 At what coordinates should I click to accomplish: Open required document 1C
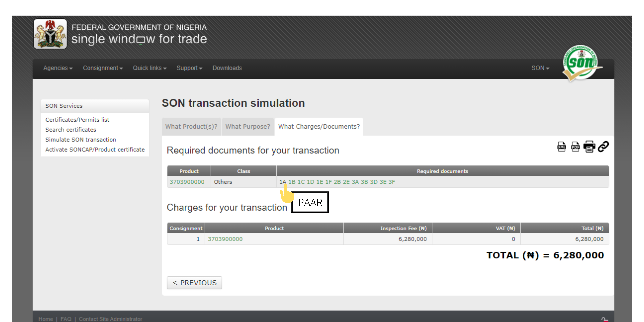(301, 182)
